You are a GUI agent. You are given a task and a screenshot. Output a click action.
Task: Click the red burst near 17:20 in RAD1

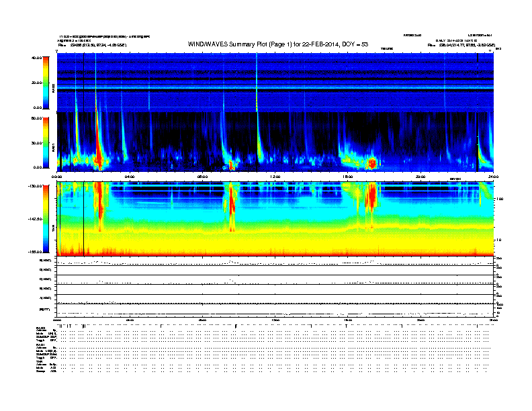372,163
